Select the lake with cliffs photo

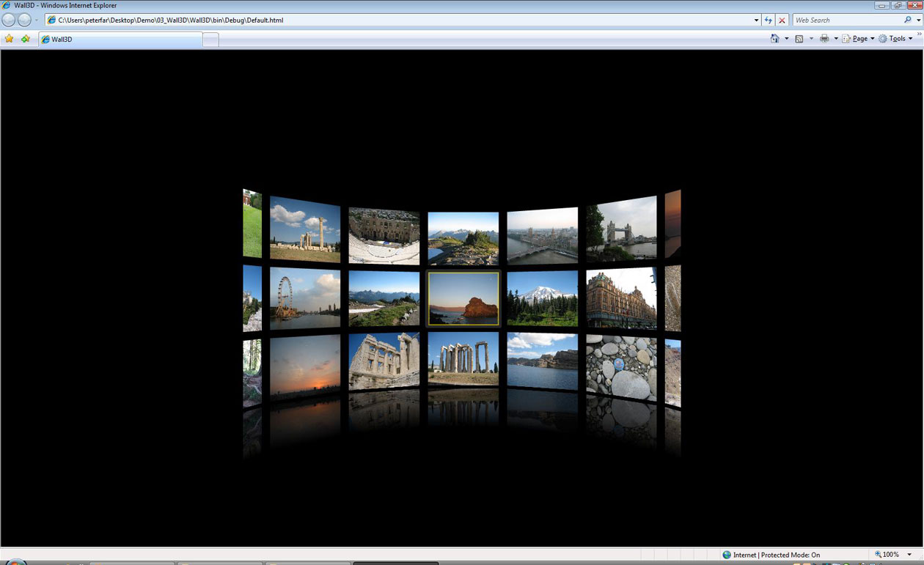[x=543, y=361]
